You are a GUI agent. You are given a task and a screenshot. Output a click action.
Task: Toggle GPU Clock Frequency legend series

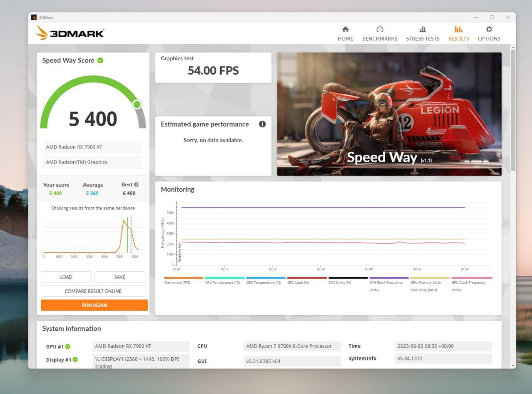pos(471,284)
